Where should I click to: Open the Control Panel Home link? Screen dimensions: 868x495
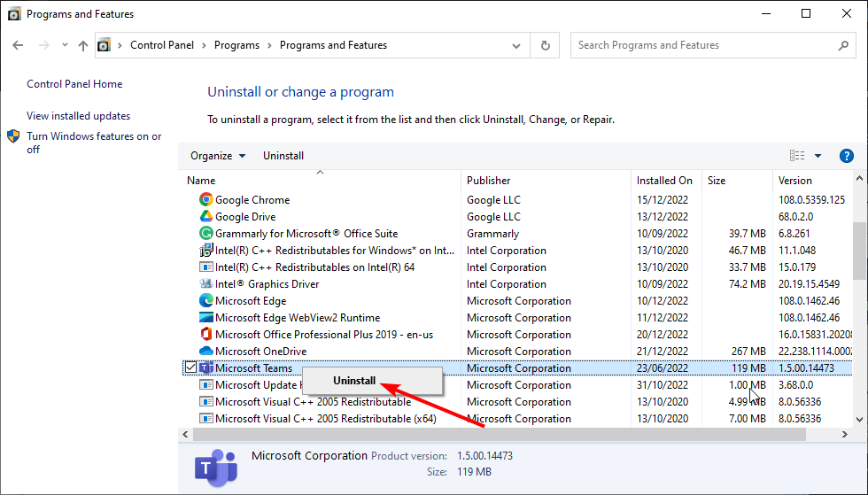(74, 83)
